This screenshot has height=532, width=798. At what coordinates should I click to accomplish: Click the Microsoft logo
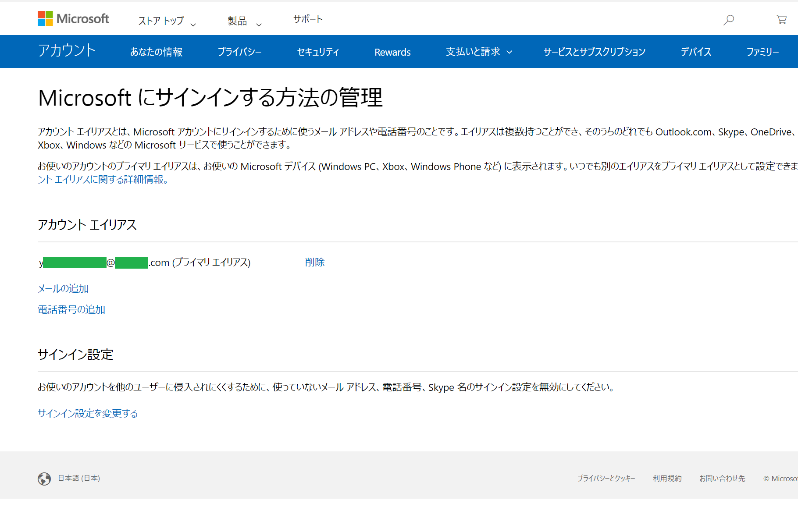73,18
